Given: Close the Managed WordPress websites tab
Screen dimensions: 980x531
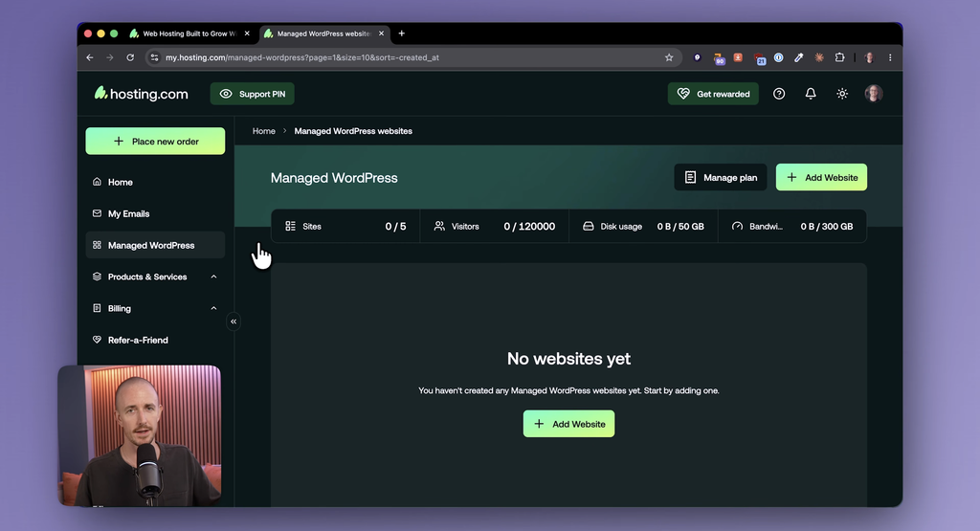Looking at the screenshot, I should [x=381, y=33].
